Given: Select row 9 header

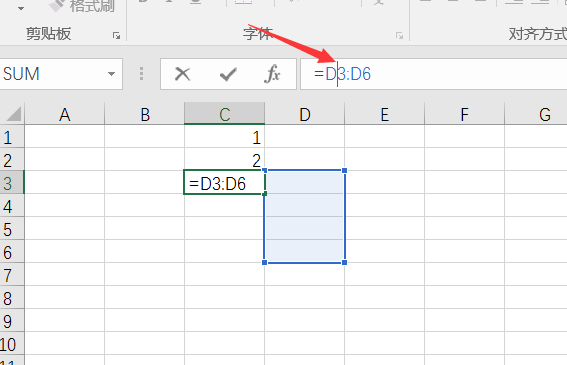Looking at the screenshot, I should pyautogui.click(x=12, y=321).
